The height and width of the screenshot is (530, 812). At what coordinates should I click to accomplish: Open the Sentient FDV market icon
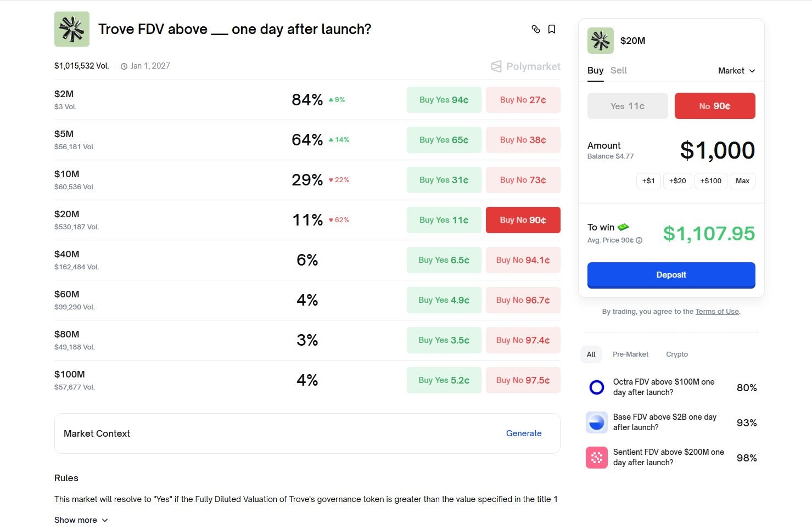597,458
